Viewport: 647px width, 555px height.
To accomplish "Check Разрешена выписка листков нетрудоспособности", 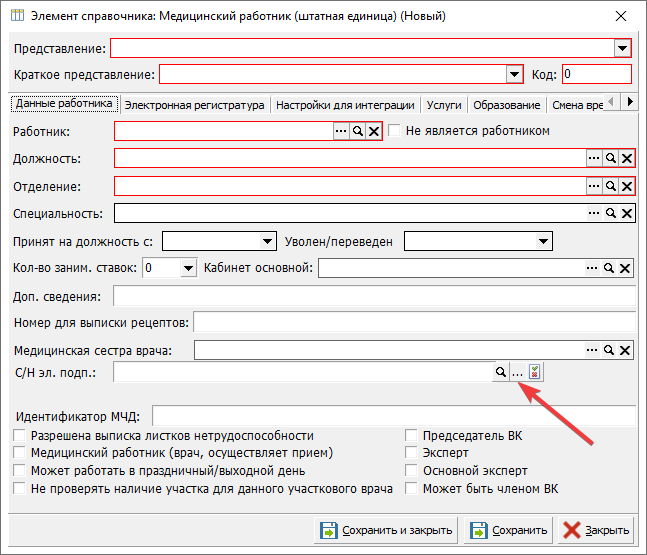I will [19, 436].
